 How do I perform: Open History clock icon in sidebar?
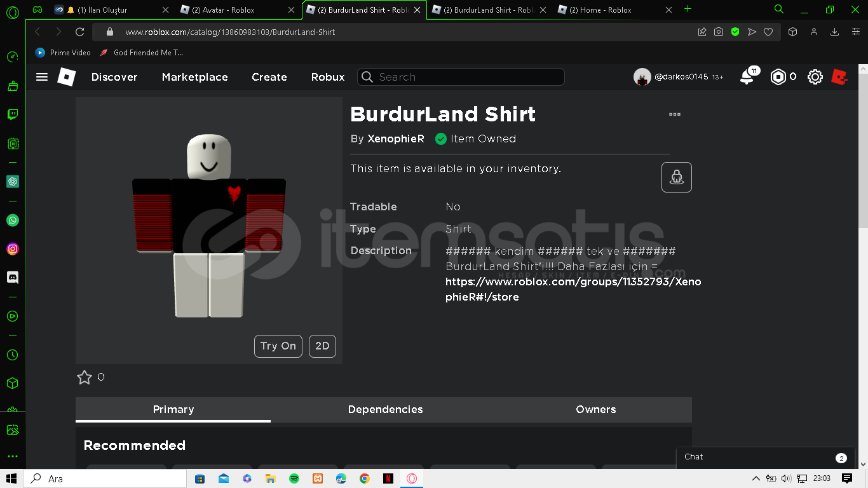(x=12, y=355)
